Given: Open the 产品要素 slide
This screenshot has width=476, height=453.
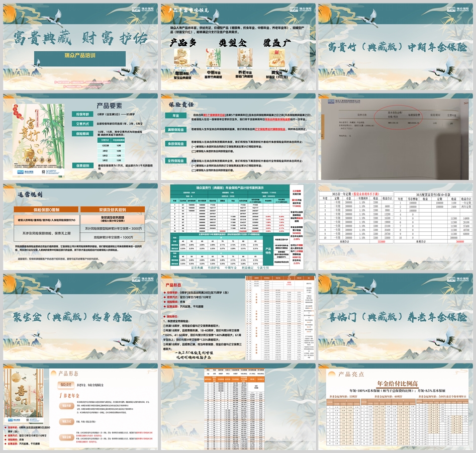Looking at the screenshot, I should coord(80,136).
